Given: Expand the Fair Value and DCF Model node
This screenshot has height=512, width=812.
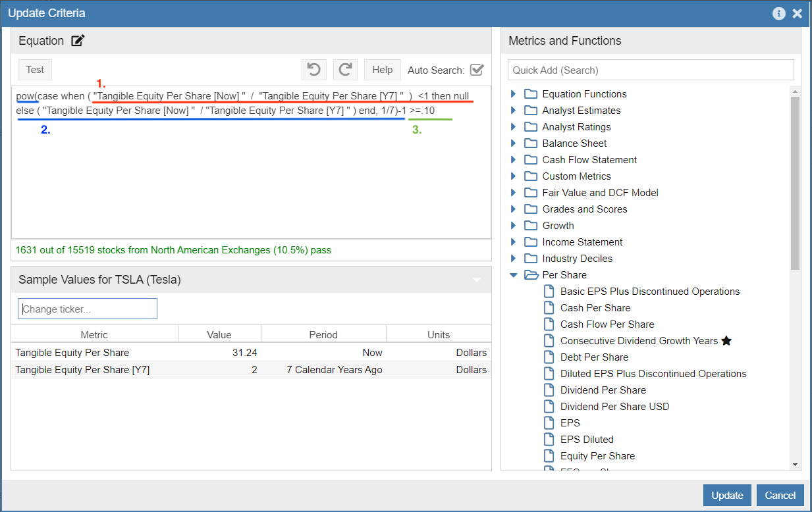Looking at the screenshot, I should [514, 193].
